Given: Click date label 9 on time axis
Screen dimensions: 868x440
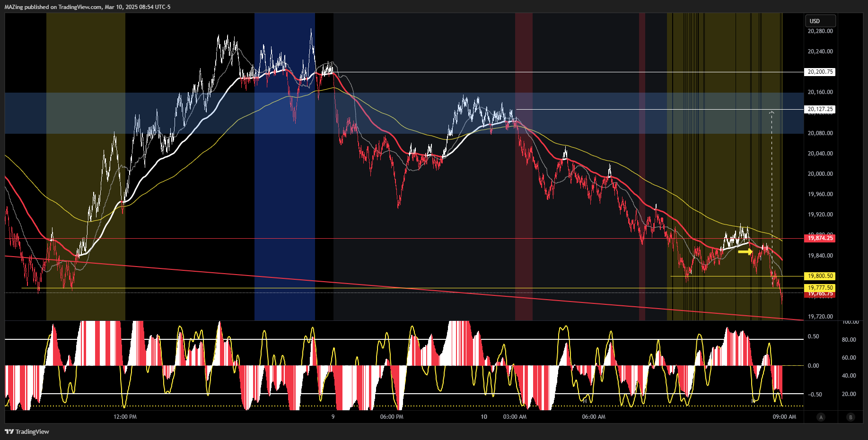Looking at the screenshot, I should [333, 417].
